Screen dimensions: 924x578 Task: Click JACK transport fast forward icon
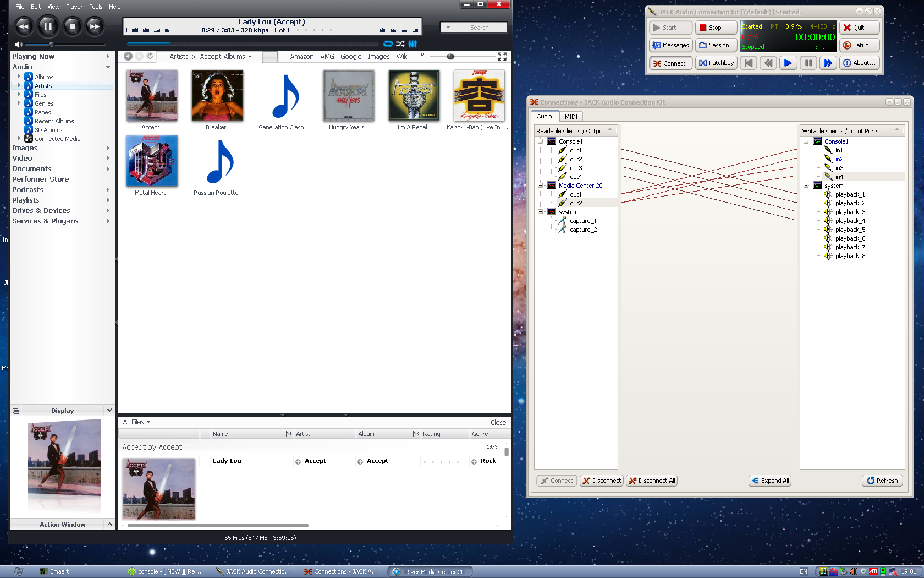click(x=828, y=63)
